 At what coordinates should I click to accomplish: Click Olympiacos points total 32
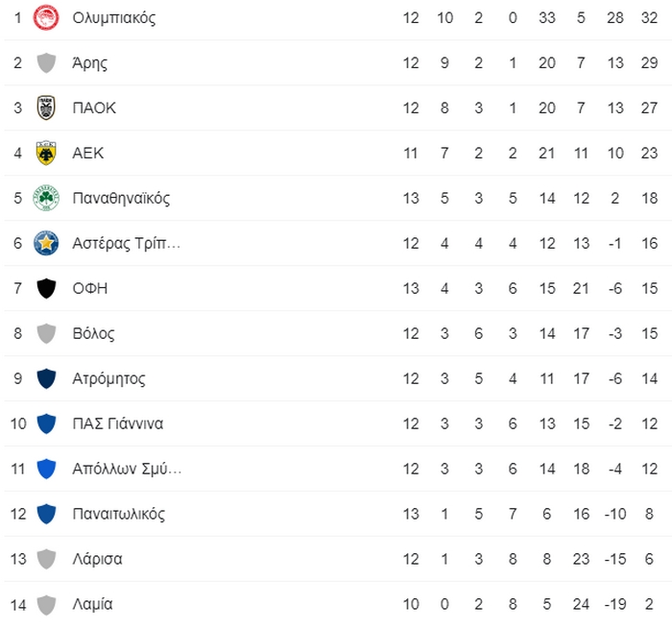tap(649, 17)
